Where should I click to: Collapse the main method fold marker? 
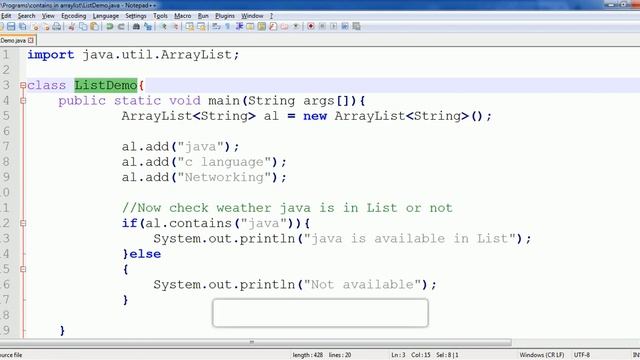(23, 100)
